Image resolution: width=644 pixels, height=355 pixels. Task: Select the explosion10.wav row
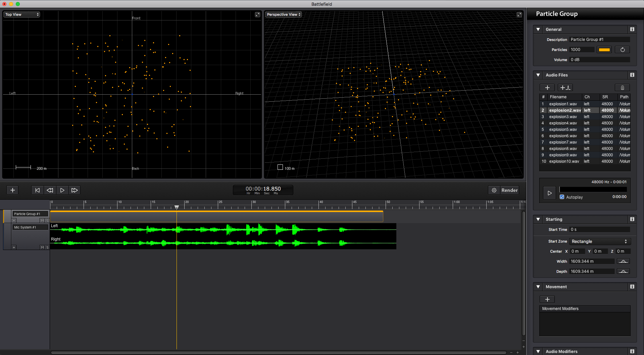(x=585, y=161)
